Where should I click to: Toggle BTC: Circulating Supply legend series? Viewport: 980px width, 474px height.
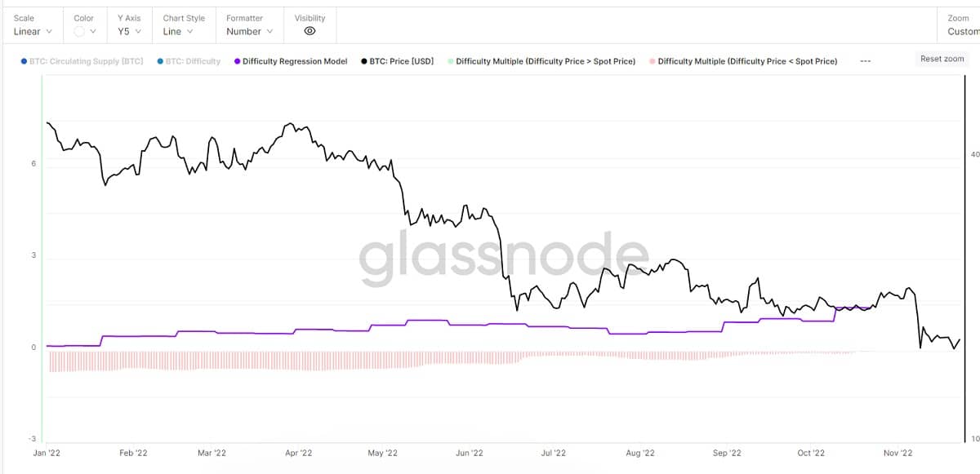click(82, 61)
